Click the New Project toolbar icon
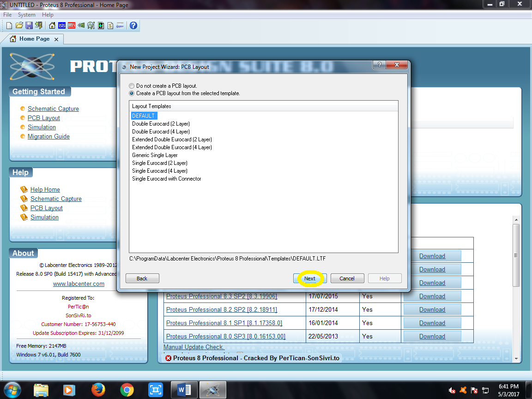Viewport: 532px width, 399px height. pyautogui.click(x=9, y=25)
